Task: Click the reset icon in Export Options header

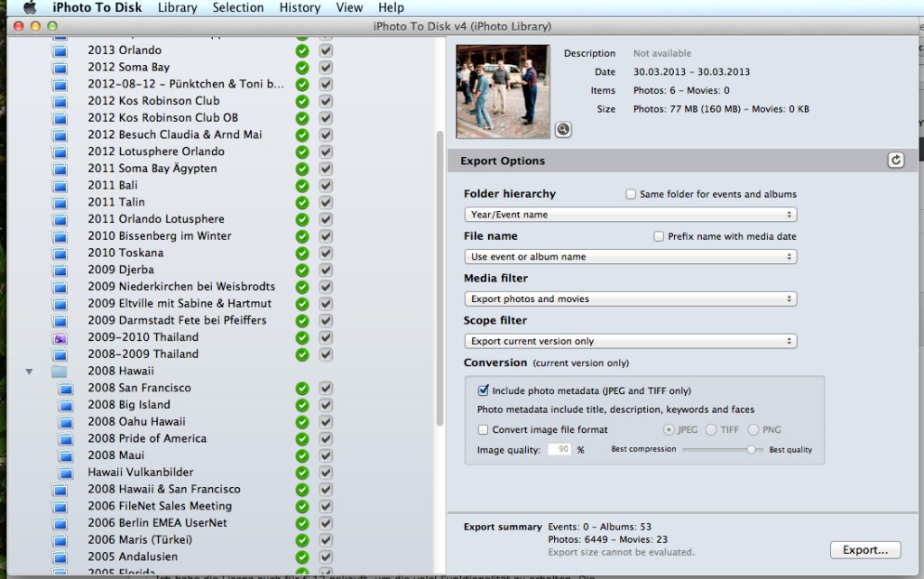Action: [895, 161]
